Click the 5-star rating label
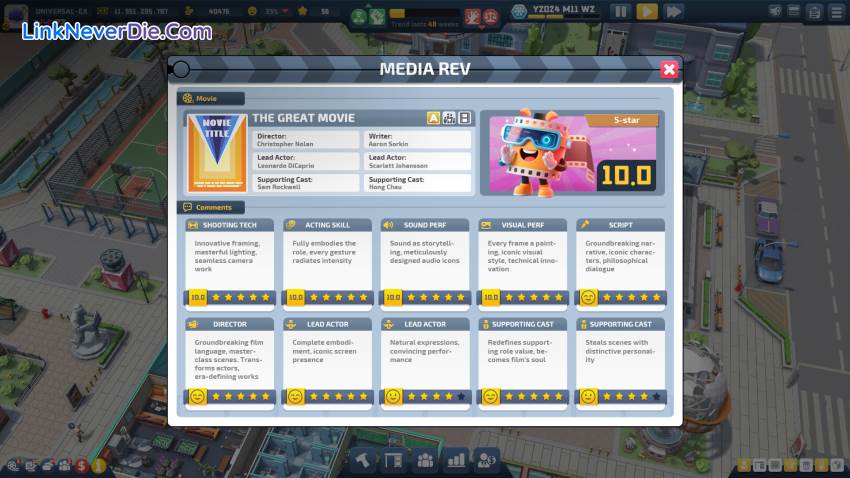The image size is (850, 478). (x=626, y=120)
